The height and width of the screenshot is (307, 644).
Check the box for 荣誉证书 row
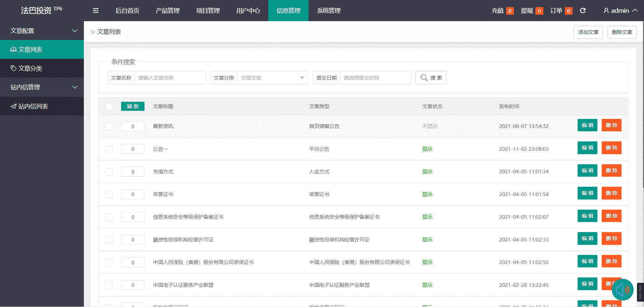point(109,194)
